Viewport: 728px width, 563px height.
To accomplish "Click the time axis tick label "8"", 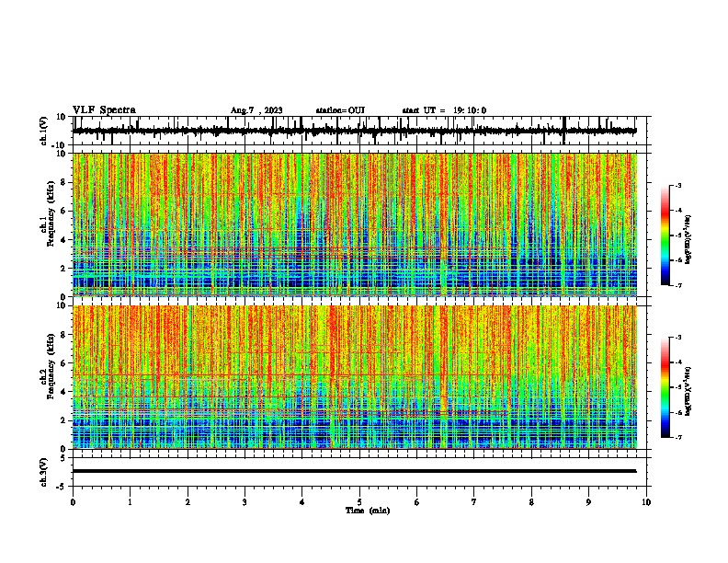I will tap(531, 502).
